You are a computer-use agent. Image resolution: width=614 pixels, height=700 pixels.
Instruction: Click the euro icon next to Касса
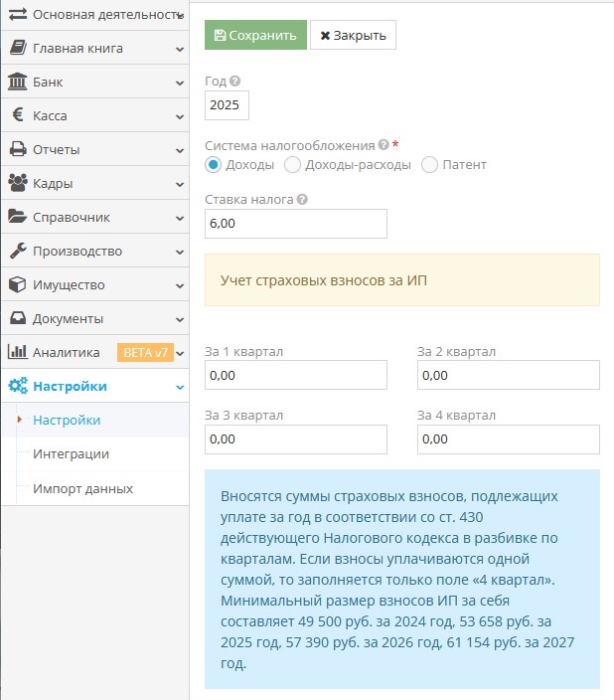pyautogui.click(x=17, y=116)
